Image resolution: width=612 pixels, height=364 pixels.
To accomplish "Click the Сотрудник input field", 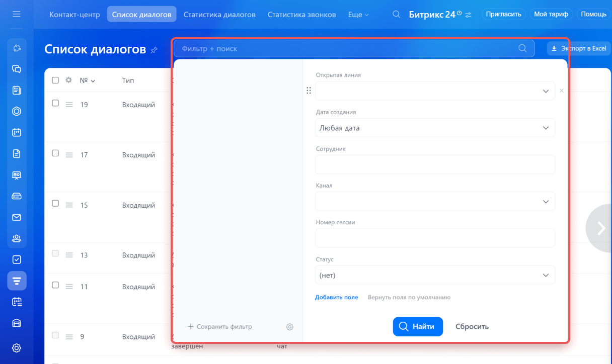I will click(x=435, y=164).
